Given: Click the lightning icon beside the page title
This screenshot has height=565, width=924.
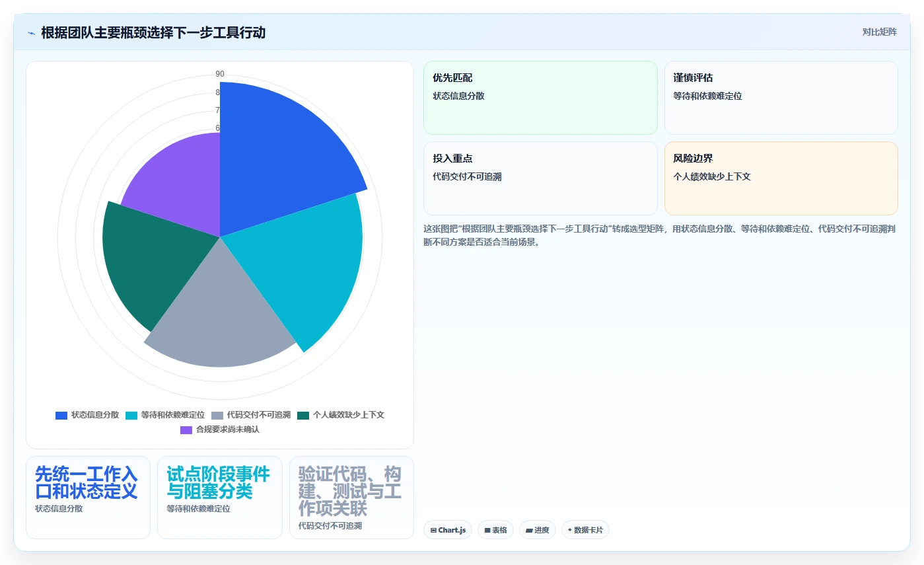Looking at the screenshot, I should (32, 33).
